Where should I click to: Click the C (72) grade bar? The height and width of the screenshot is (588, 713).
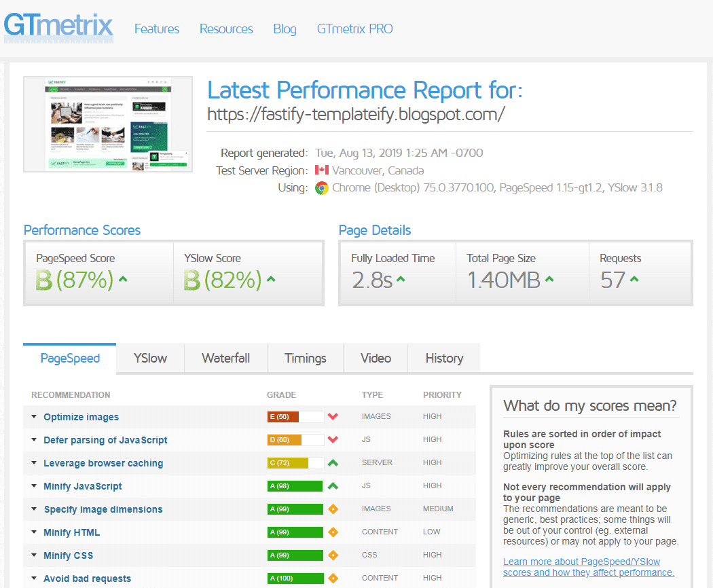point(295,463)
